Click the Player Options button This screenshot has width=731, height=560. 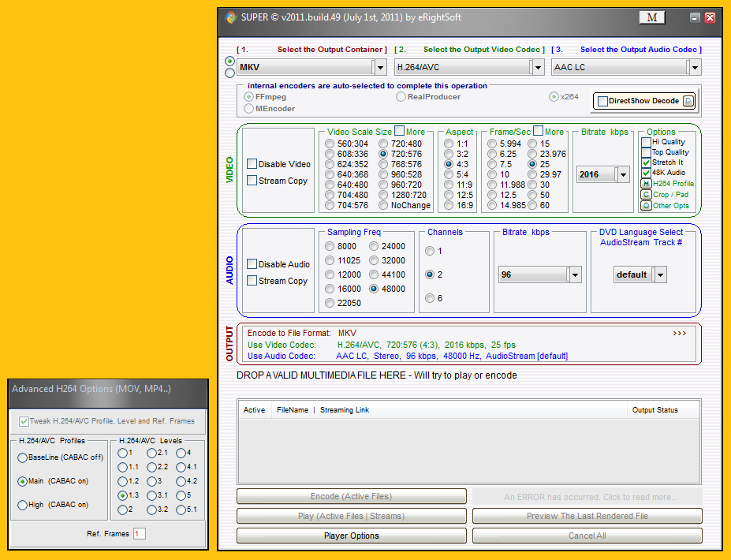coord(351,536)
